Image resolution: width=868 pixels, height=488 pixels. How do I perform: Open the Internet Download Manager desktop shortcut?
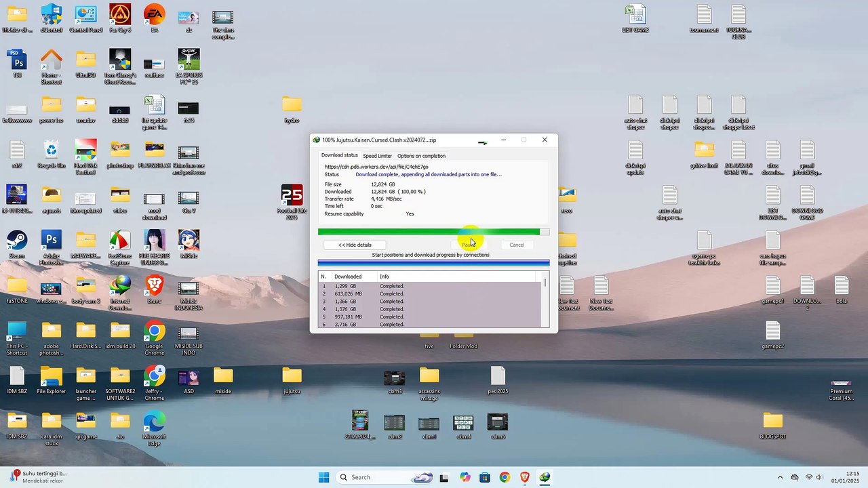[x=120, y=291]
